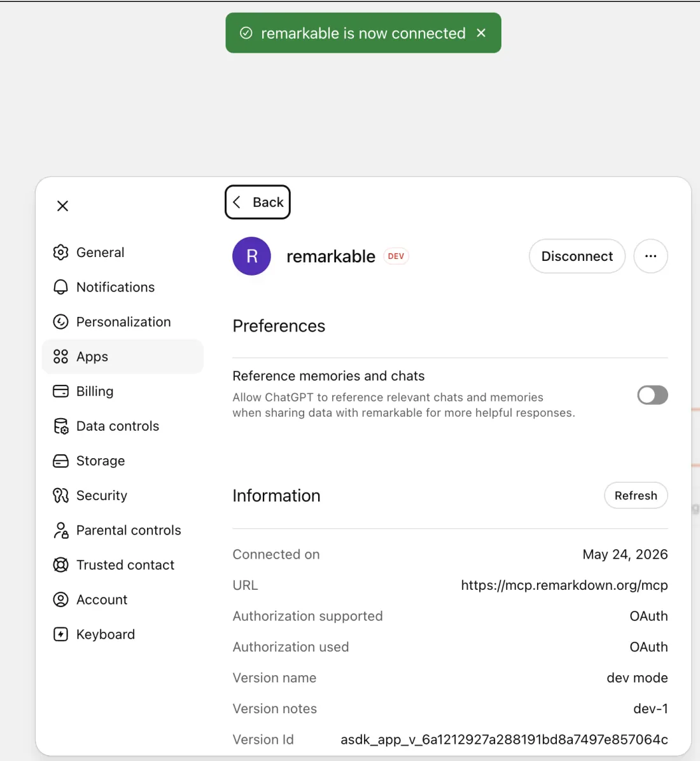Click the remarkable app name title

[330, 256]
